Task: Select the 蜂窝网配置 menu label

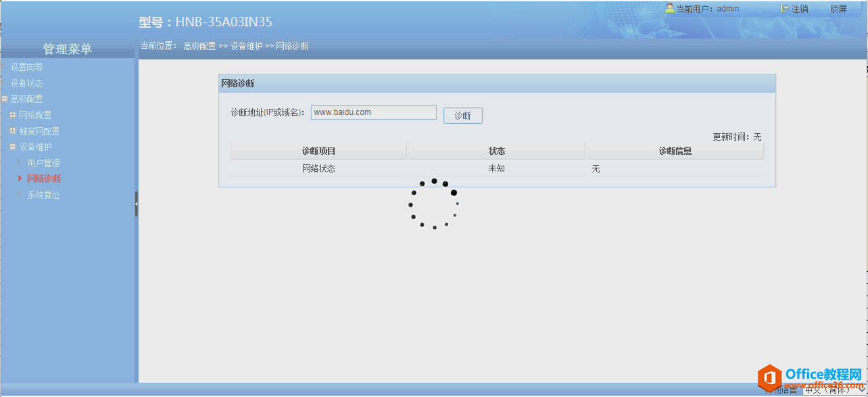Action: tap(39, 131)
